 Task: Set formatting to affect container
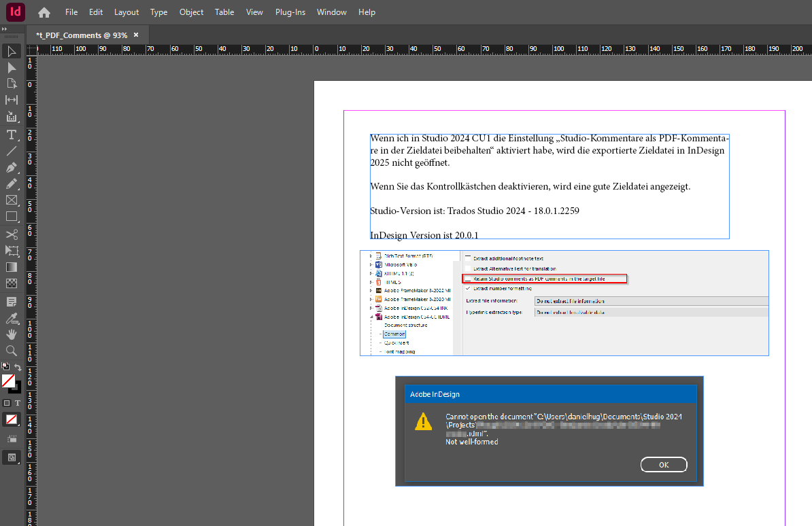(7, 403)
